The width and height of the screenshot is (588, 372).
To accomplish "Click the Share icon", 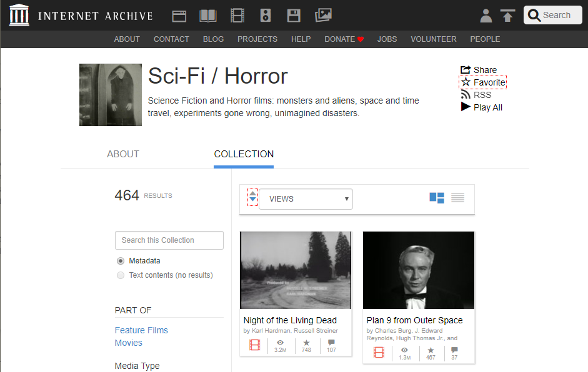I will pos(466,70).
